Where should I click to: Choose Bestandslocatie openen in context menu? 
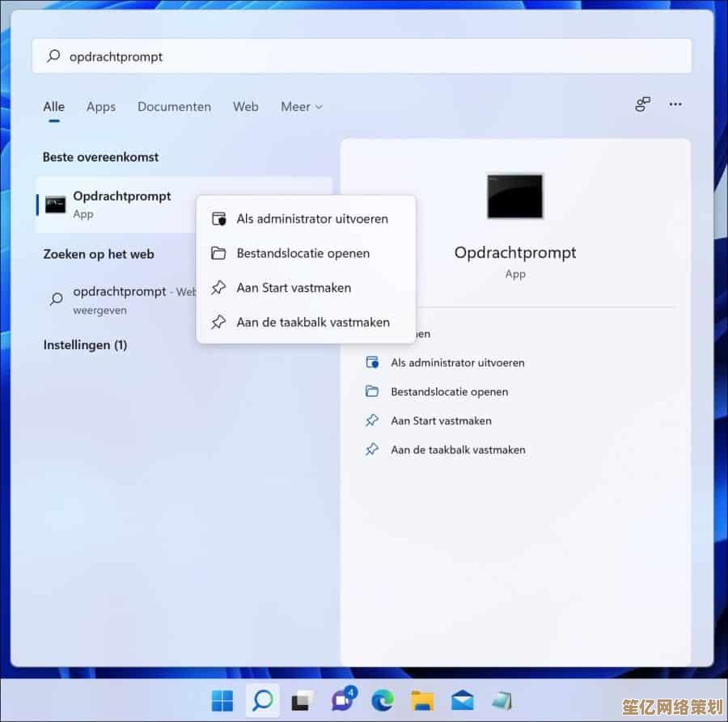[x=306, y=253]
